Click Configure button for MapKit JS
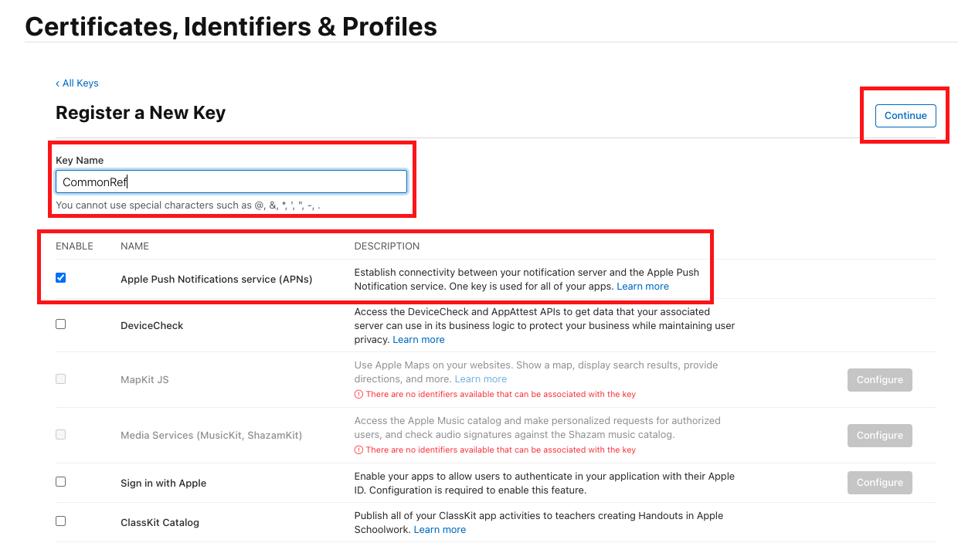The image size is (958, 560). click(x=879, y=380)
